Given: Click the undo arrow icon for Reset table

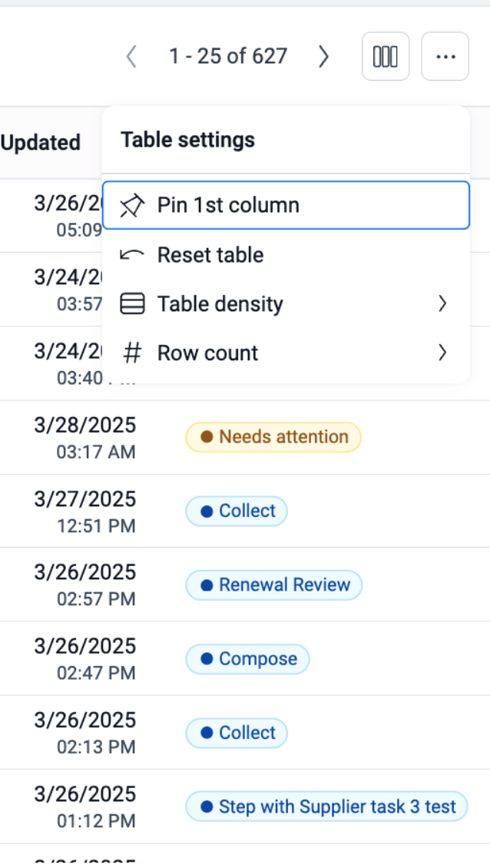Looking at the screenshot, I should point(132,255).
